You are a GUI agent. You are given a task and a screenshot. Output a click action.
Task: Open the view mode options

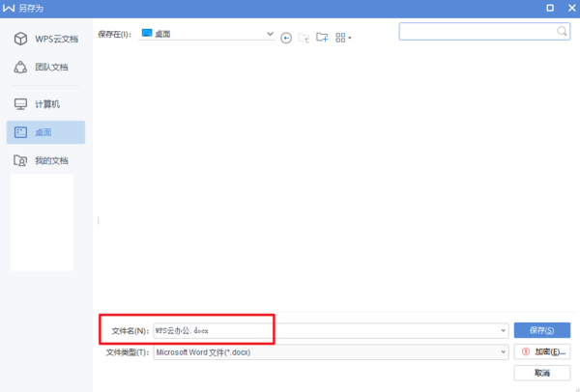(x=343, y=38)
